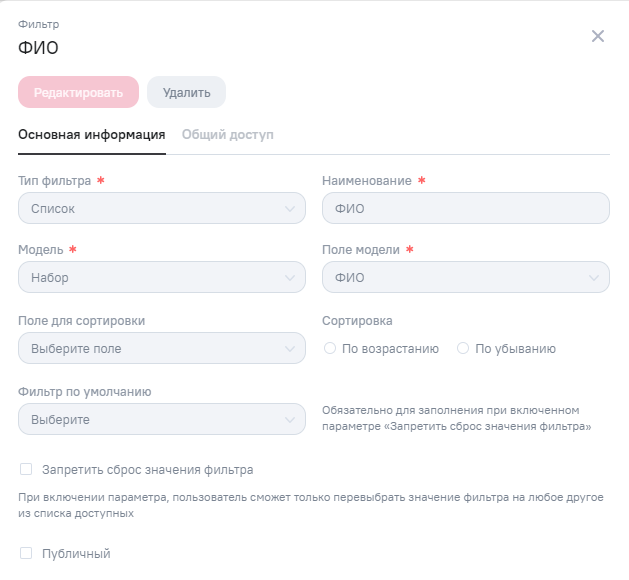Open the Поле модели dropdown showing ФИО
Screen dimensions: 629x580
[455, 278]
